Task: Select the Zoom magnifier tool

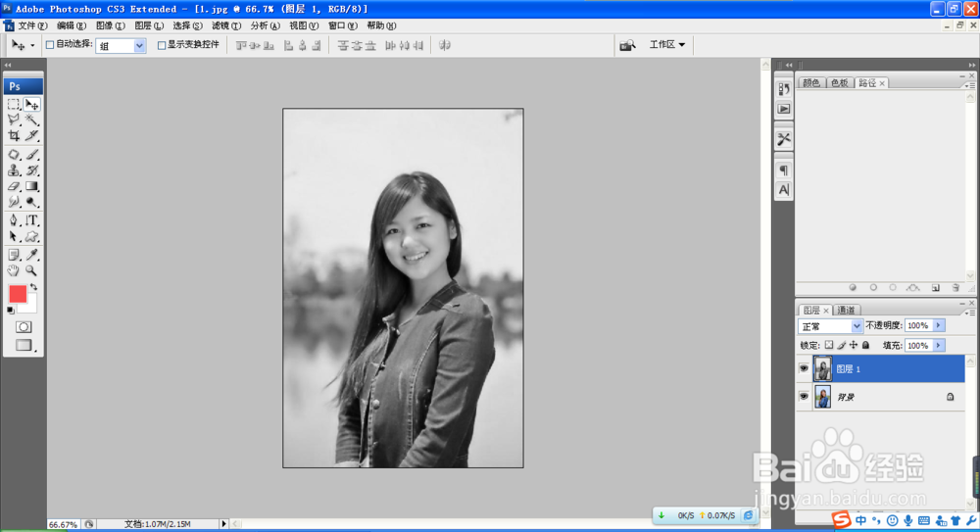Action: click(32, 270)
